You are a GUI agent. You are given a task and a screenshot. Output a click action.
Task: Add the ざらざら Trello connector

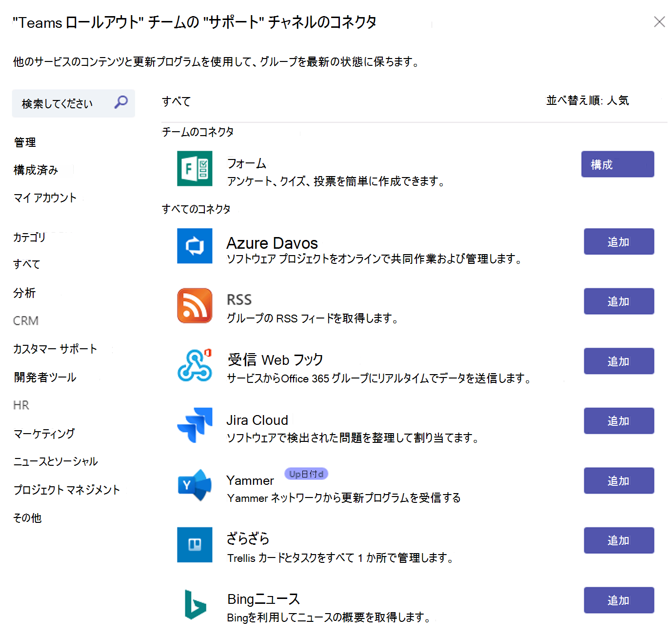[x=619, y=540]
